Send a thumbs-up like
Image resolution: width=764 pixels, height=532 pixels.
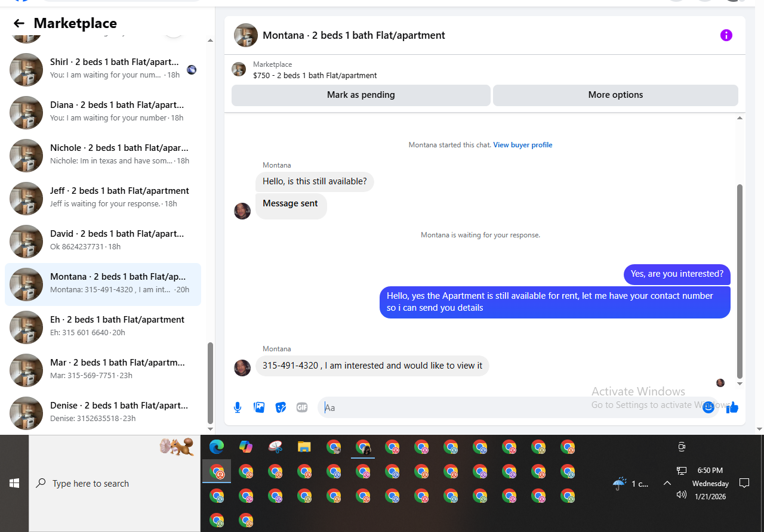point(732,407)
